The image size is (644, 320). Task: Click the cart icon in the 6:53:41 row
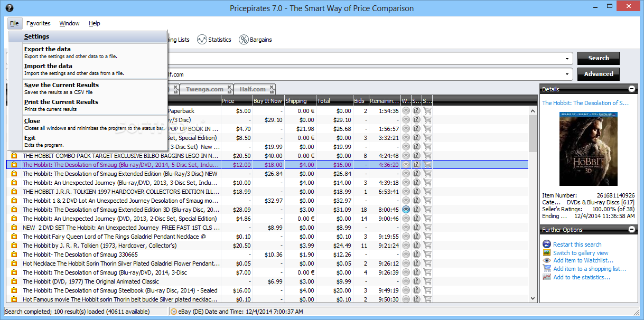427,192
